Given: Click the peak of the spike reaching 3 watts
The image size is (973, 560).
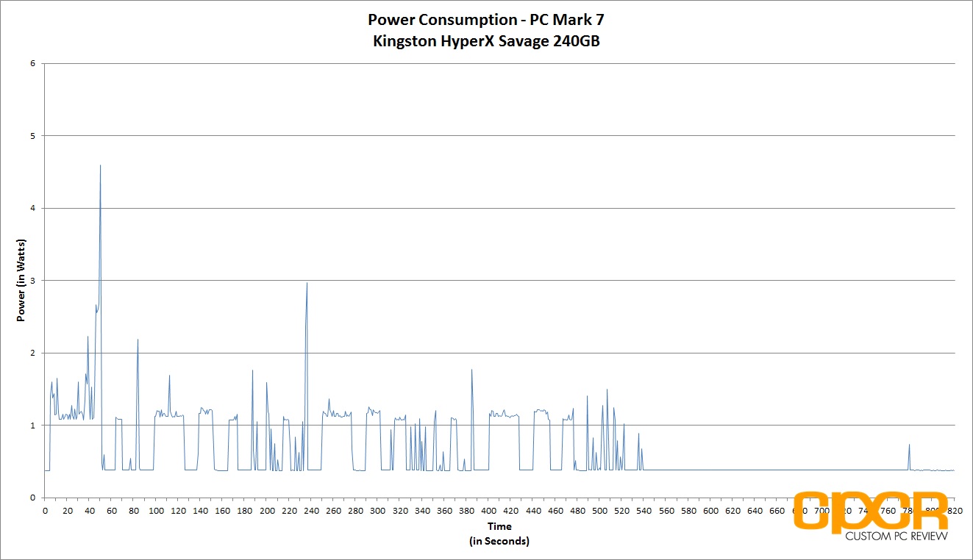Looking at the screenshot, I should pos(307,283).
